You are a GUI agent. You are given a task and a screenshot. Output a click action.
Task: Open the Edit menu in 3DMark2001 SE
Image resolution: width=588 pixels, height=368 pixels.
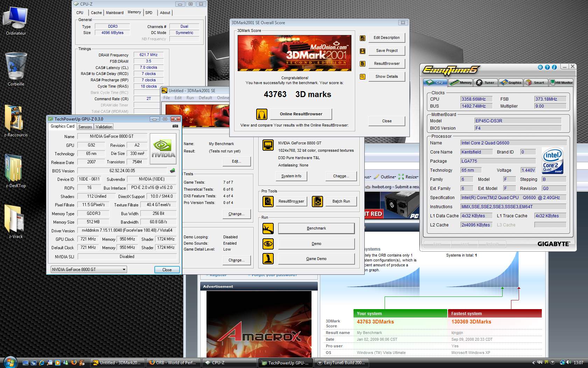(178, 98)
